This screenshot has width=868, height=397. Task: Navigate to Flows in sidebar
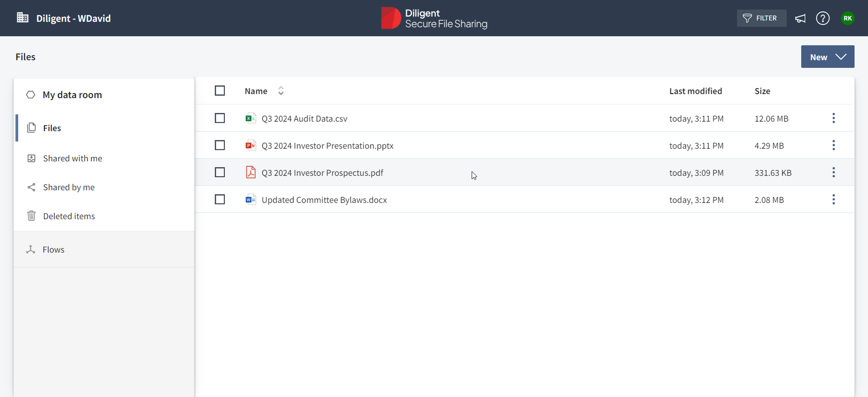pos(53,250)
